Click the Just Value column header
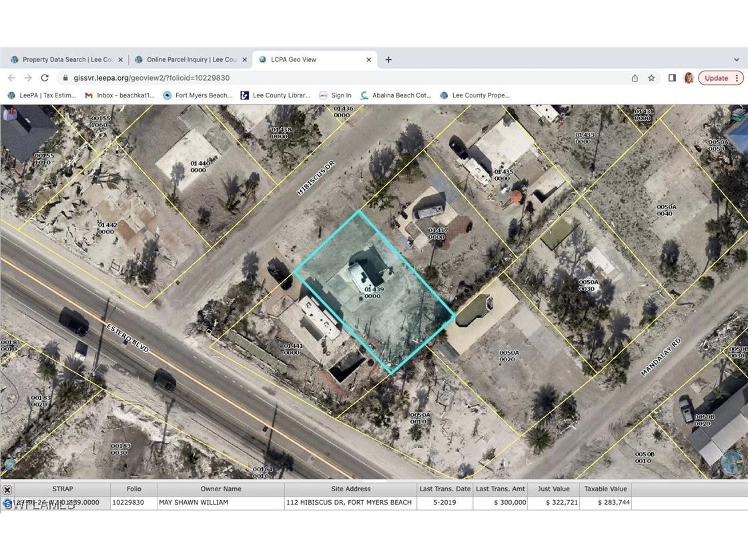Image resolution: width=748 pixels, height=560 pixels. pyautogui.click(x=553, y=489)
